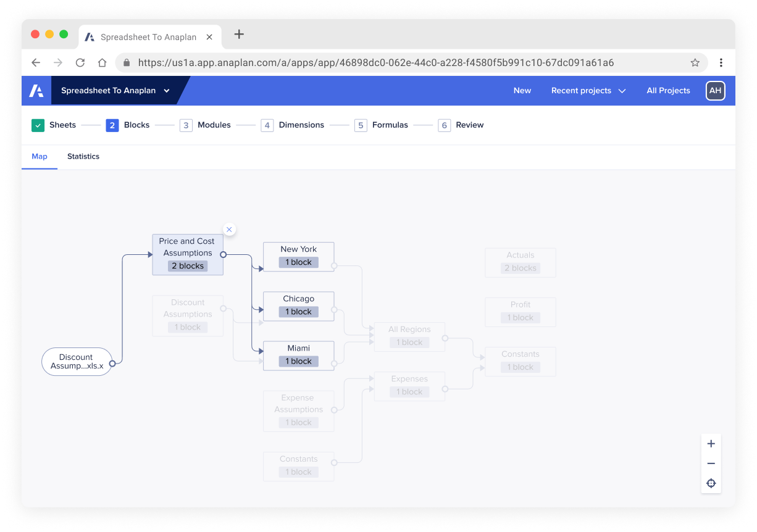Screen dimensions: 757x532
Task: Click the completed Sheets step checkmark
Action: pos(38,125)
